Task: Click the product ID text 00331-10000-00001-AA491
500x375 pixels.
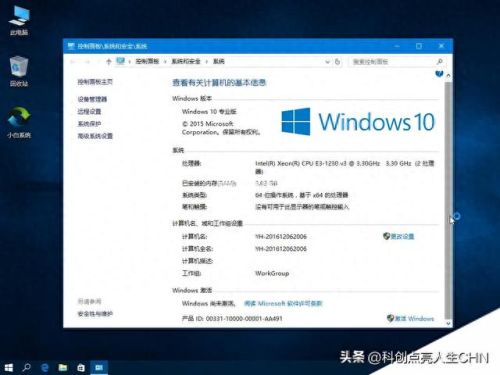Action: pyautogui.click(x=244, y=319)
